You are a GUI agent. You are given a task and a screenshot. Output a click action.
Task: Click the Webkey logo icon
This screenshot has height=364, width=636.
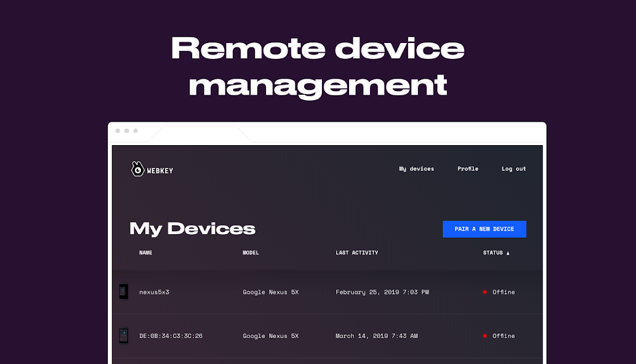(x=137, y=169)
